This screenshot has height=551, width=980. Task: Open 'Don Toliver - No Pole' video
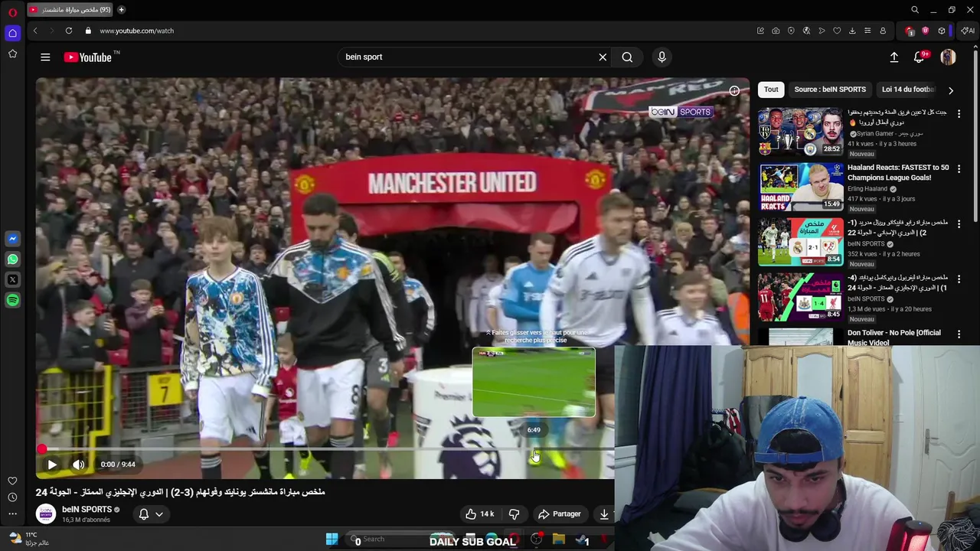(894, 337)
